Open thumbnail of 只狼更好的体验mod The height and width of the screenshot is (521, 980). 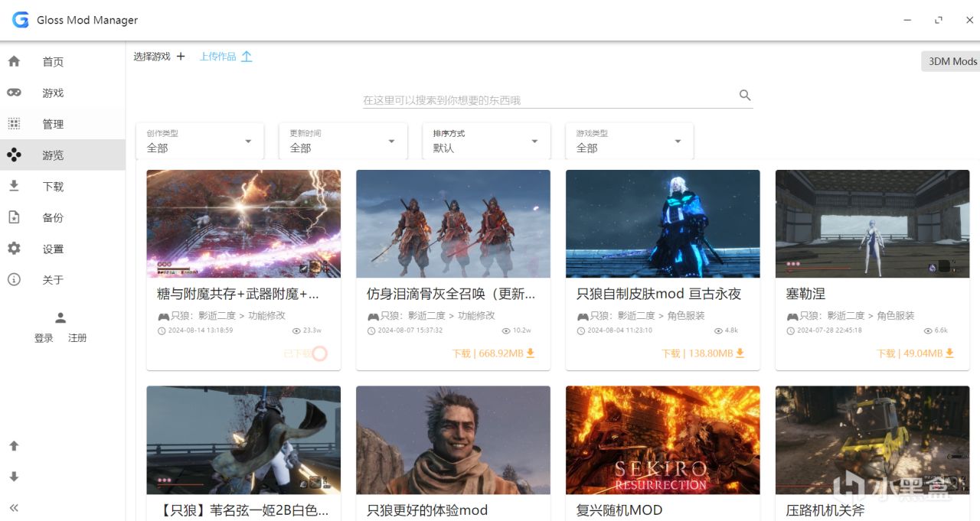tap(453, 440)
